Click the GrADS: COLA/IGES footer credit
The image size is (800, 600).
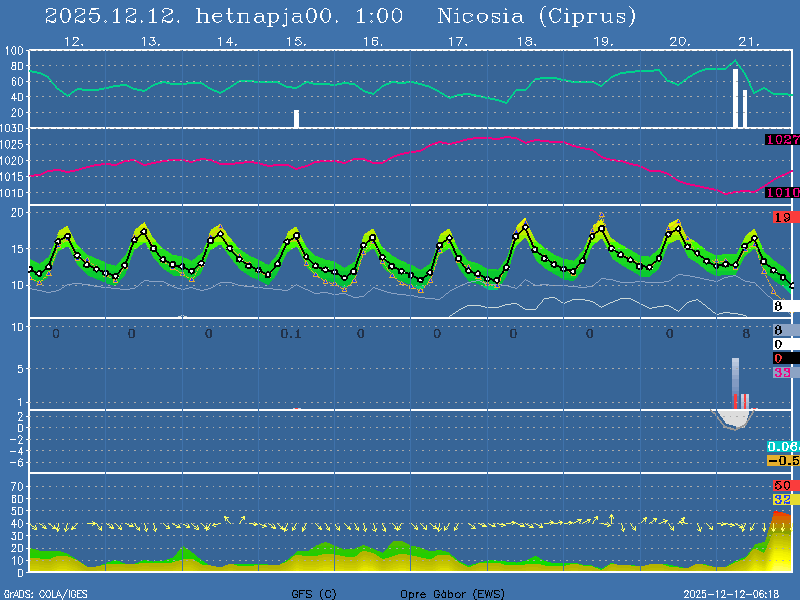pyautogui.click(x=45, y=594)
